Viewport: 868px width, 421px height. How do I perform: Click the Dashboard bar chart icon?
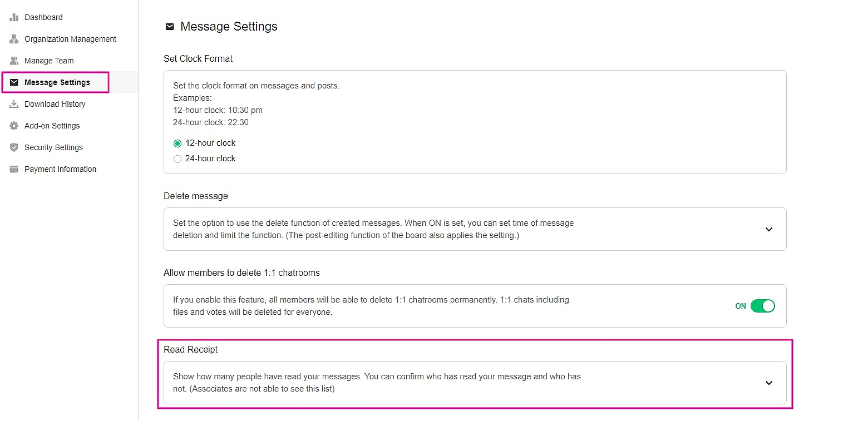(x=14, y=17)
